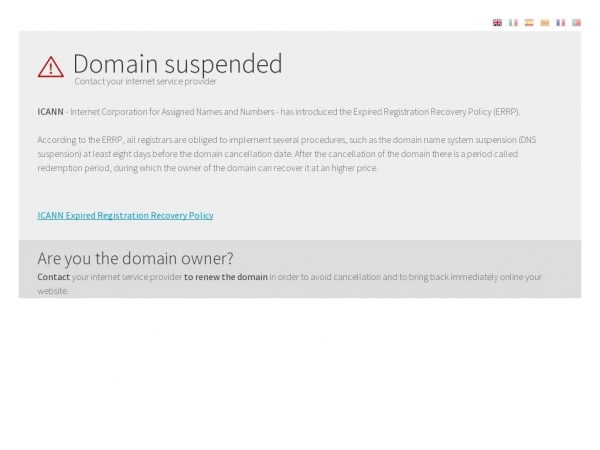600x450 pixels.
Task: Switch language using the UK flag
Action: pos(497,23)
